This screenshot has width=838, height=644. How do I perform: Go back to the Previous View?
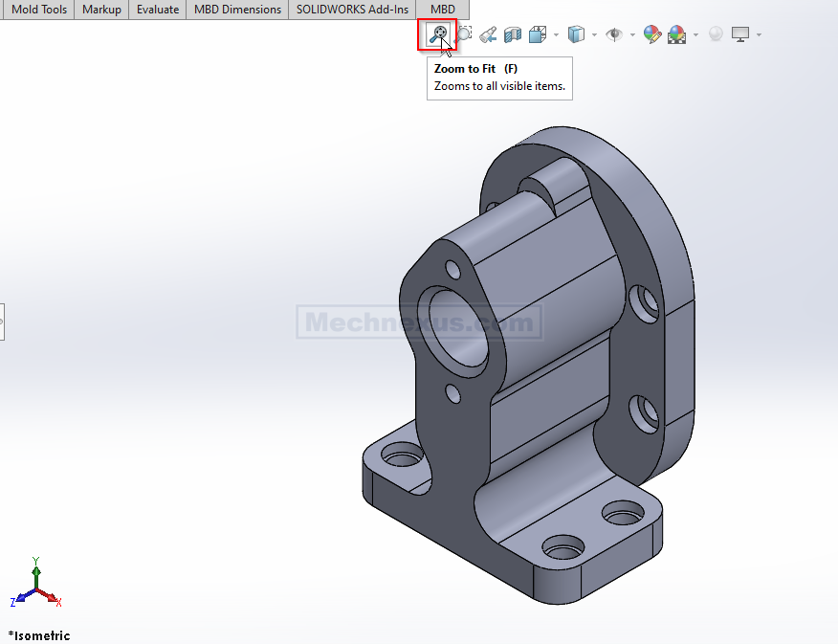point(488,34)
